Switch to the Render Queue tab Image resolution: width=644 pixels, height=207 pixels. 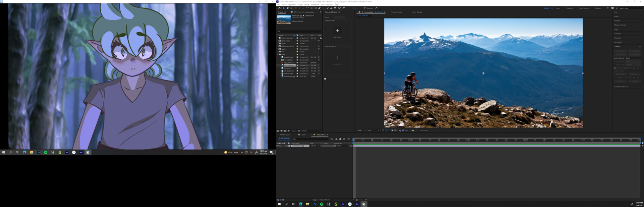pos(285,135)
